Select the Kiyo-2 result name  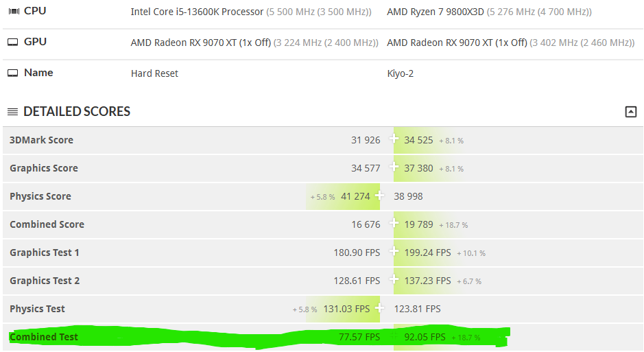coord(400,73)
